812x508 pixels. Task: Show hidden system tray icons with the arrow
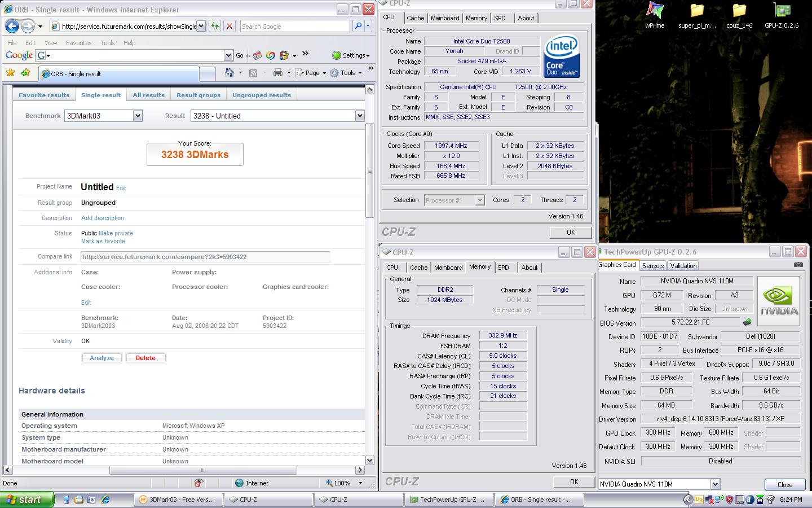pyautogui.click(x=687, y=500)
